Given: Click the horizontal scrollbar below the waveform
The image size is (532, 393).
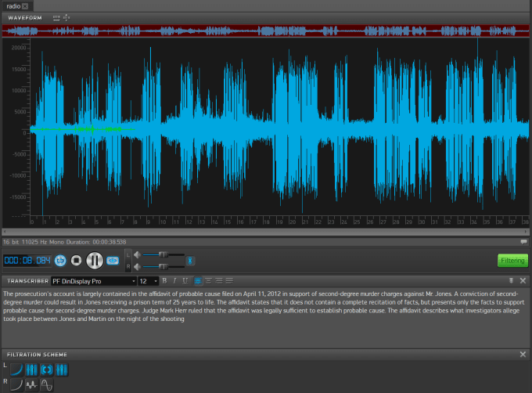Looking at the screenshot, I should pos(266,232).
